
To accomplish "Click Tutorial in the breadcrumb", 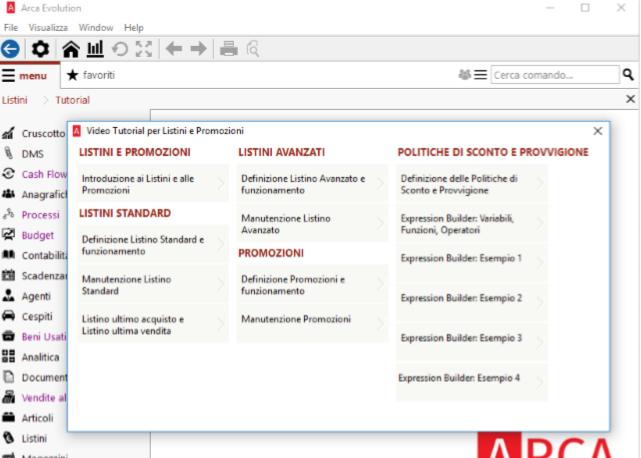I will tap(72, 100).
